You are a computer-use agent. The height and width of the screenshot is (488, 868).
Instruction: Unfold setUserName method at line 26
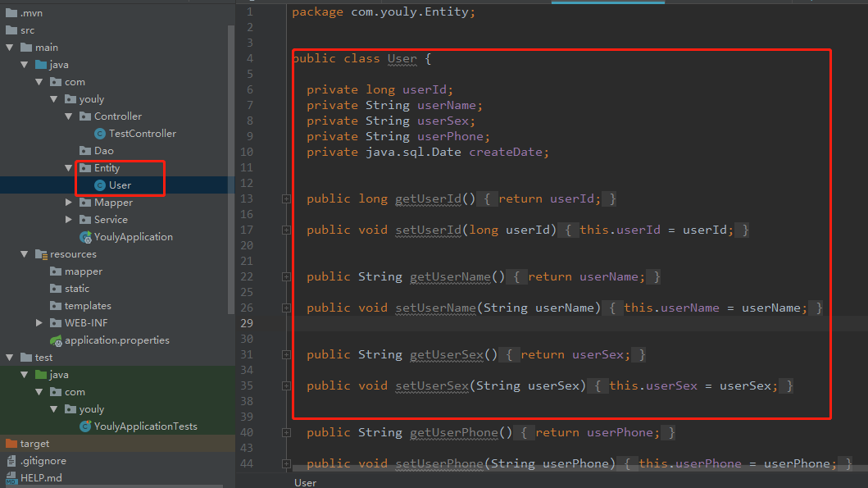pyautogui.click(x=286, y=308)
